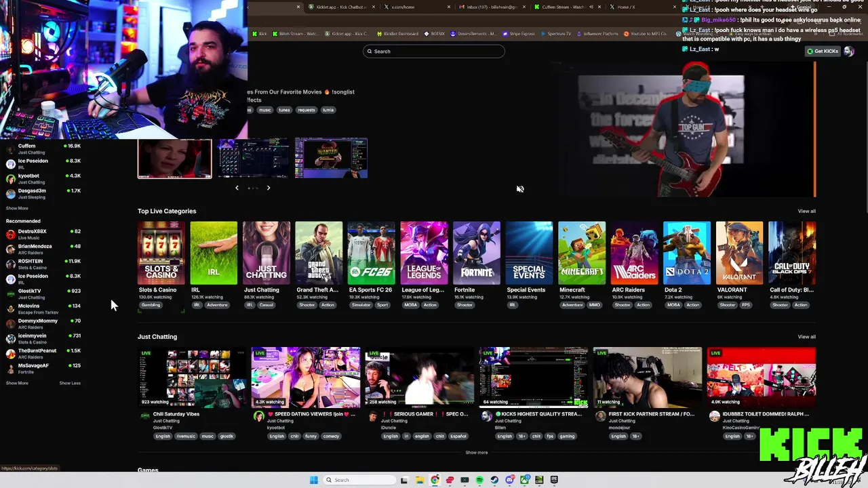Open Spotify from the taskbar
This screenshot has height=488, width=868.
click(x=479, y=480)
